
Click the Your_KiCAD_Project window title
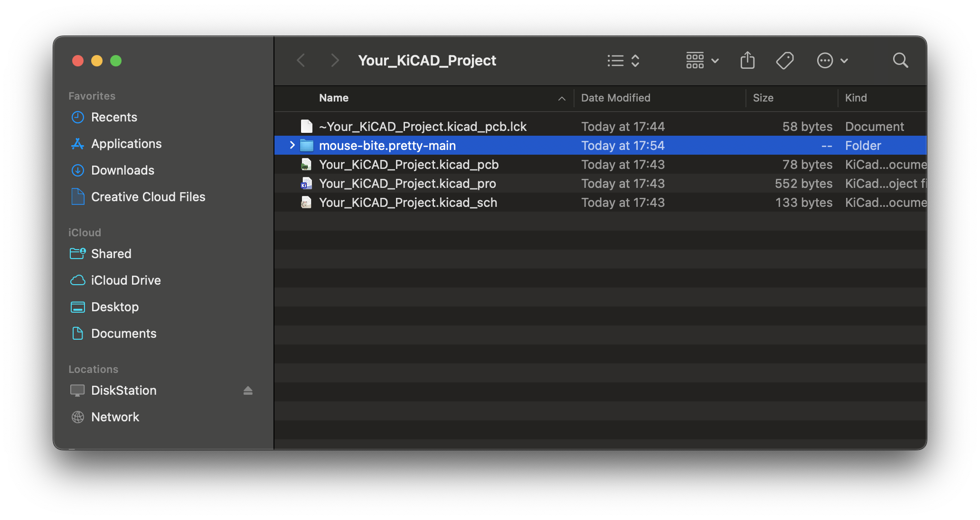427,61
